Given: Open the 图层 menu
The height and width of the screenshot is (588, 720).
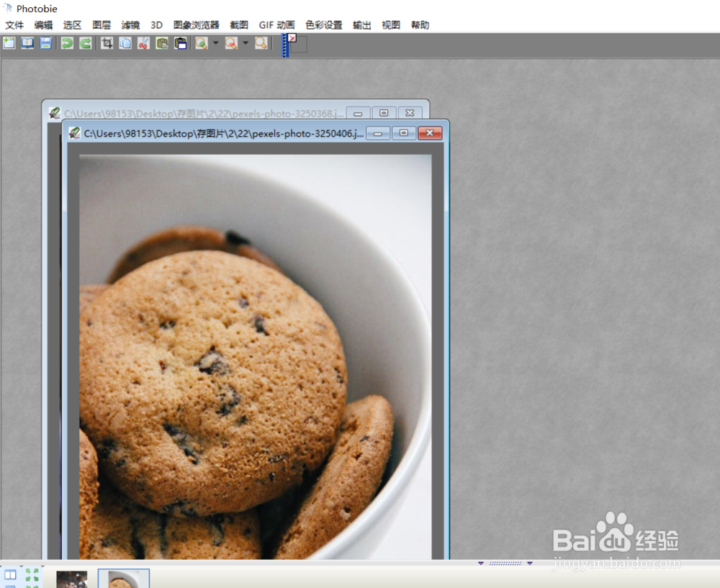Looking at the screenshot, I should coord(102,24).
